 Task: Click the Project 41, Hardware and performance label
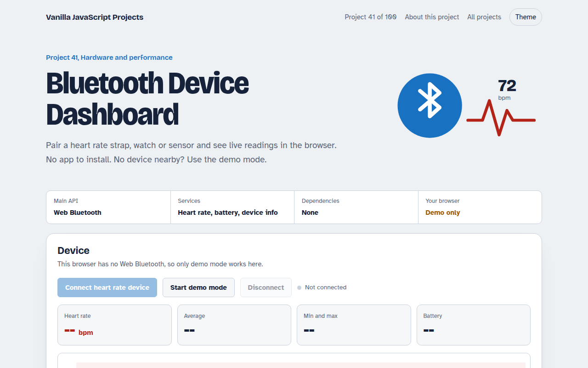click(x=109, y=57)
